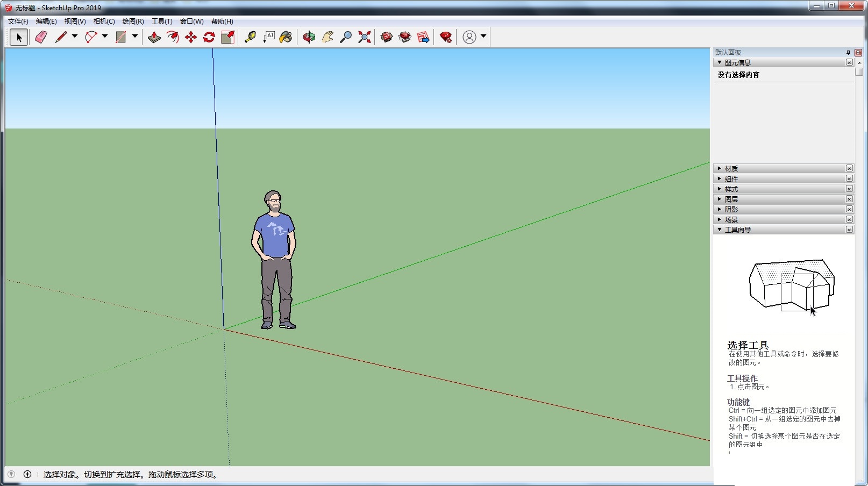Screen dimensions: 868x486
Task: Toggle off the 图元信息 section close box
Action: tap(849, 62)
